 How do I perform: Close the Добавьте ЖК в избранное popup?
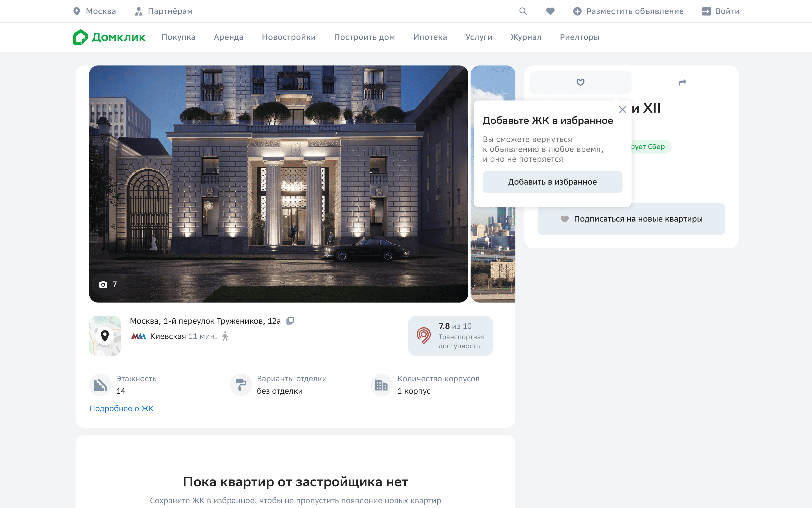point(623,110)
